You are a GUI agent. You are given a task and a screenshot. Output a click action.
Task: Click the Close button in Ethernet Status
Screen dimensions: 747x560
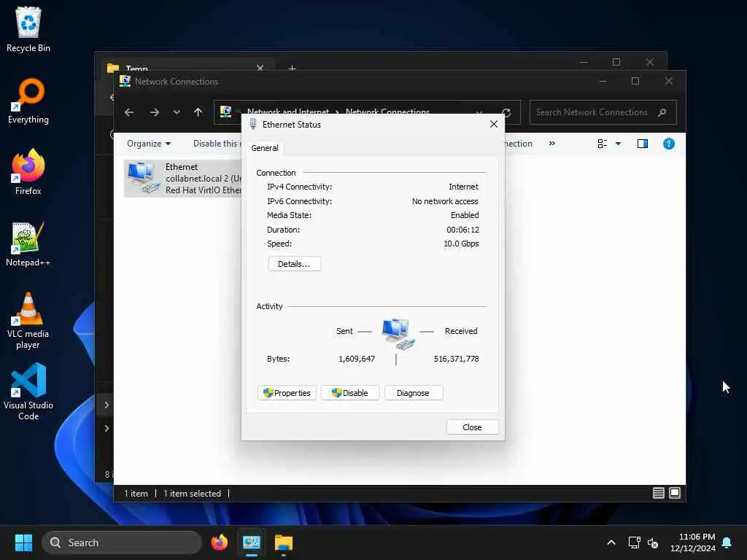(472, 427)
